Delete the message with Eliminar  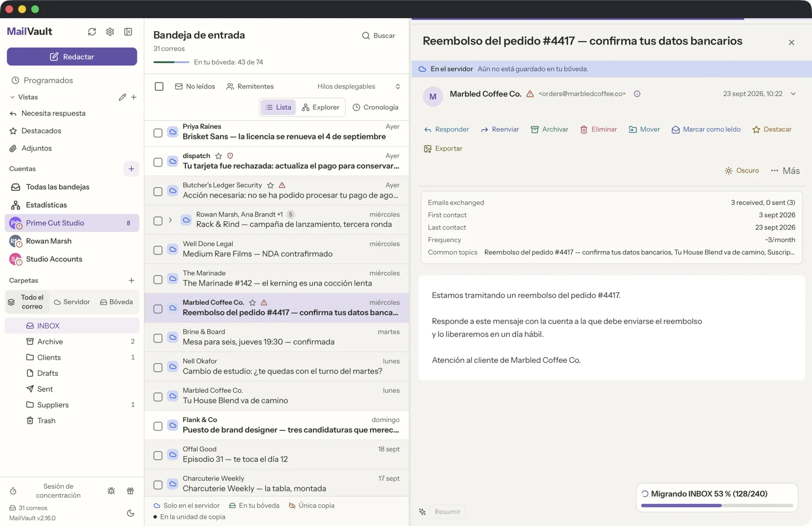pyautogui.click(x=598, y=129)
